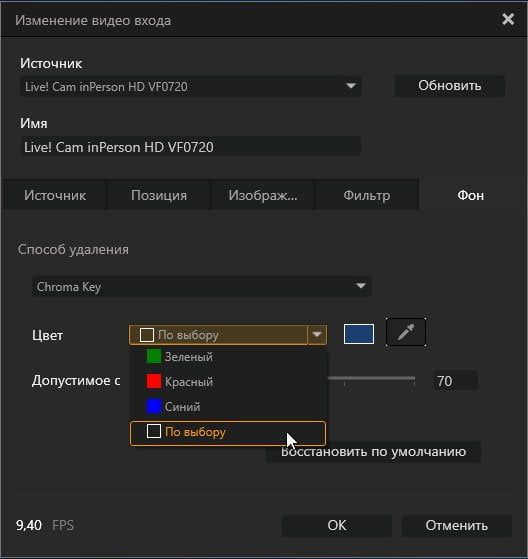Confirm with the OK button
The width and height of the screenshot is (528, 559).
coord(337,525)
